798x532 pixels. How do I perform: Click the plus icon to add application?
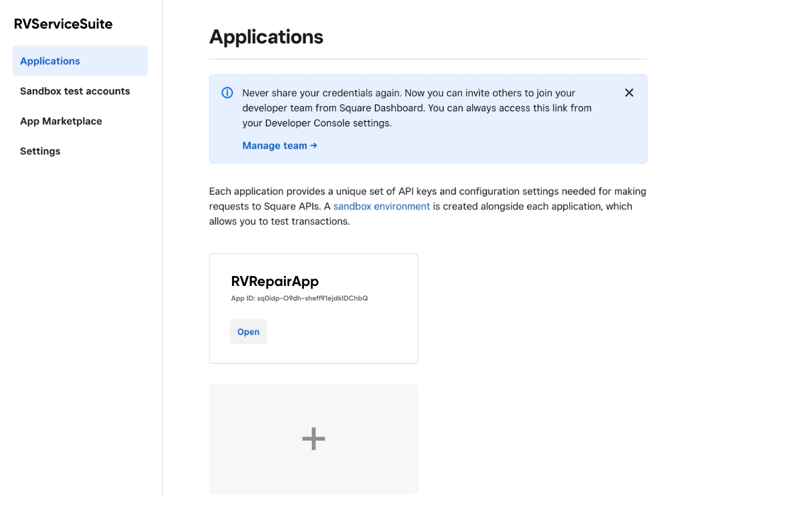313,439
